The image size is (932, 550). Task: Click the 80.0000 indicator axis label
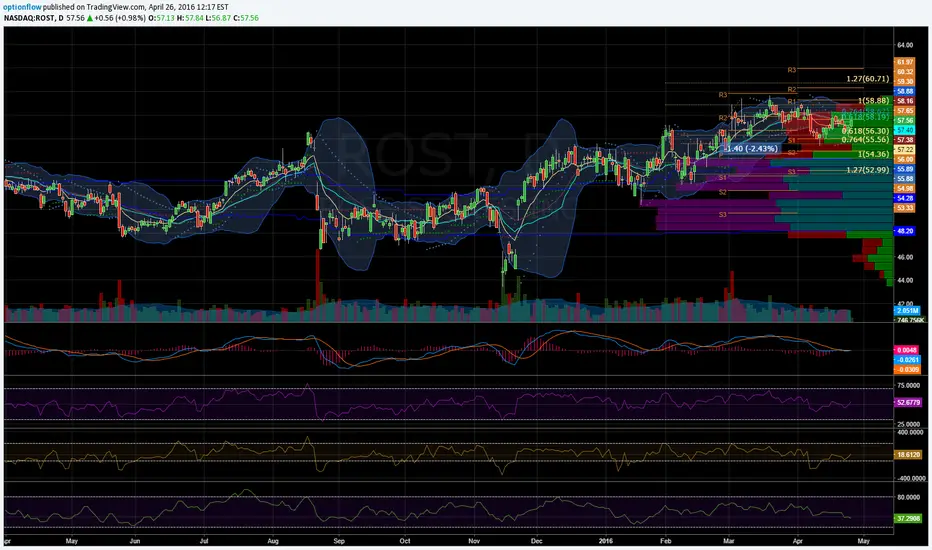(x=908, y=497)
